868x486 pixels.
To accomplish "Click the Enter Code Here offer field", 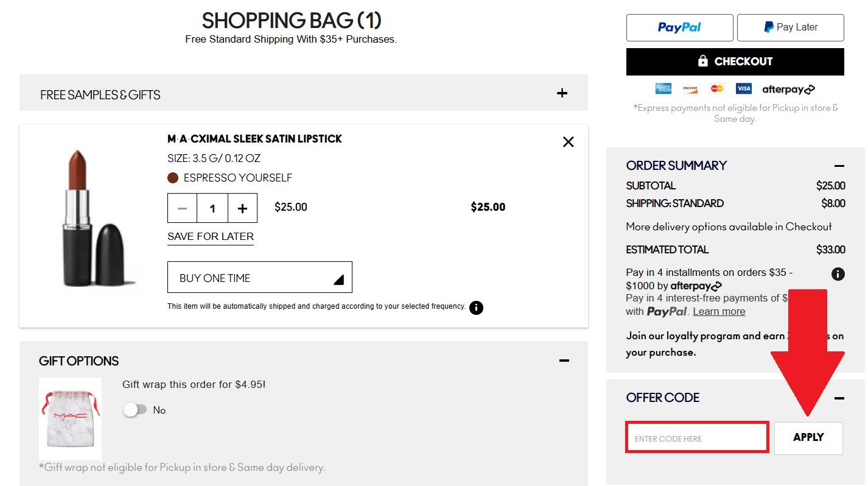I will tap(696, 437).
